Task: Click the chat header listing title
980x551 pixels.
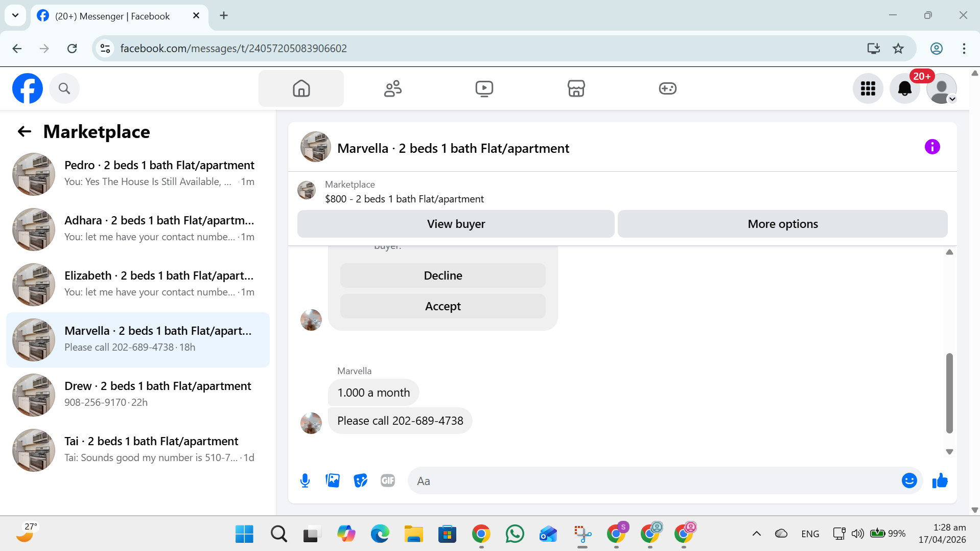Action: point(453,148)
